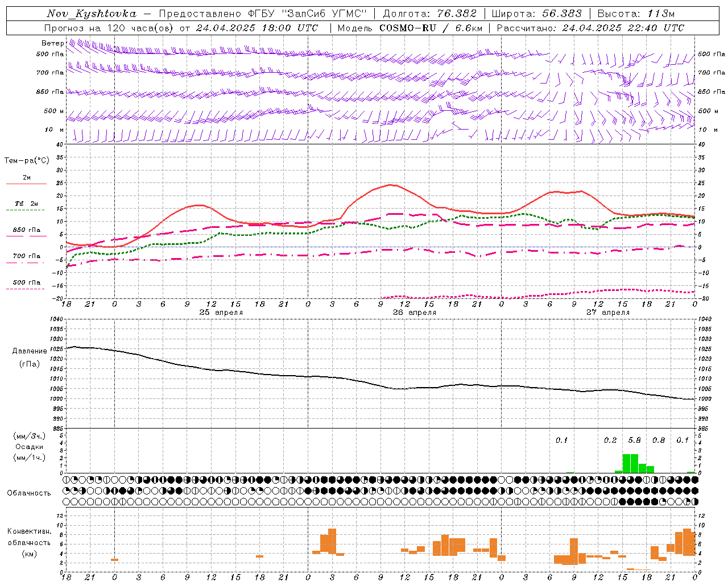Click the 0.8 precipitation amount value
The height and width of the screenshot is (582, 728).
tap(659, 440)
